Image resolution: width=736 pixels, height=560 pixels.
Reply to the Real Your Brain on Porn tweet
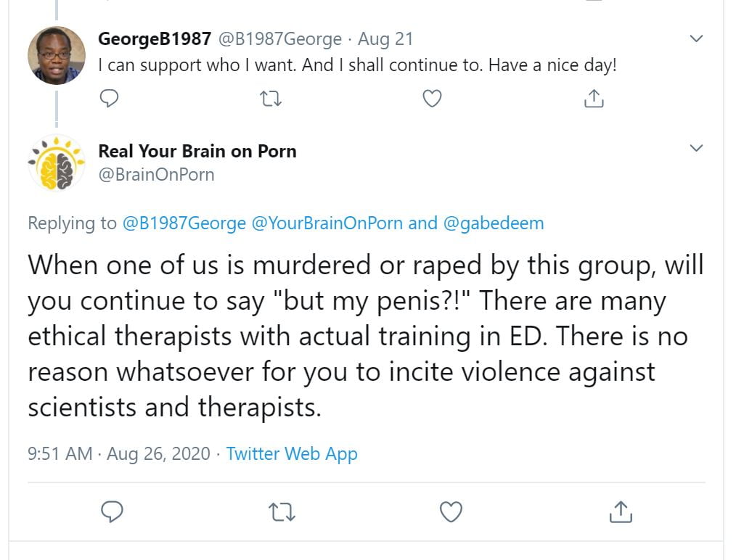pyautogui.click(x=111, y=511)
